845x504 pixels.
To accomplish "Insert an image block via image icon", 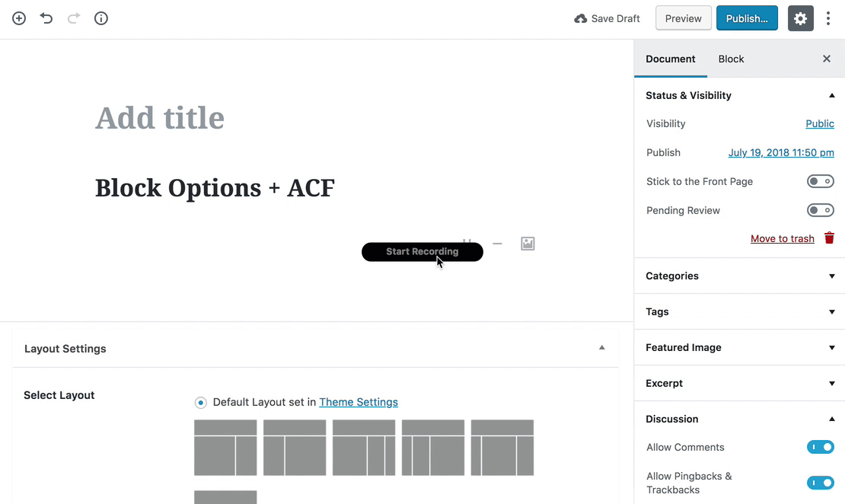I will click(528, 244).
